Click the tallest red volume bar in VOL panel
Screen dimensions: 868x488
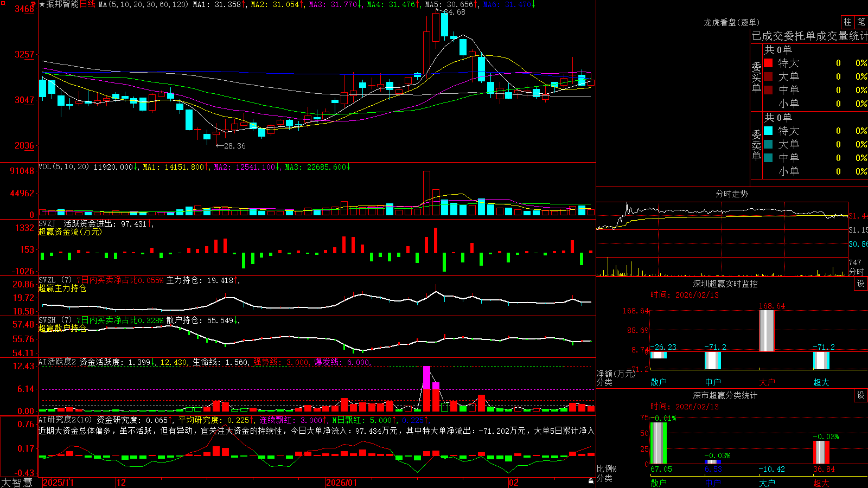(426, 193)
